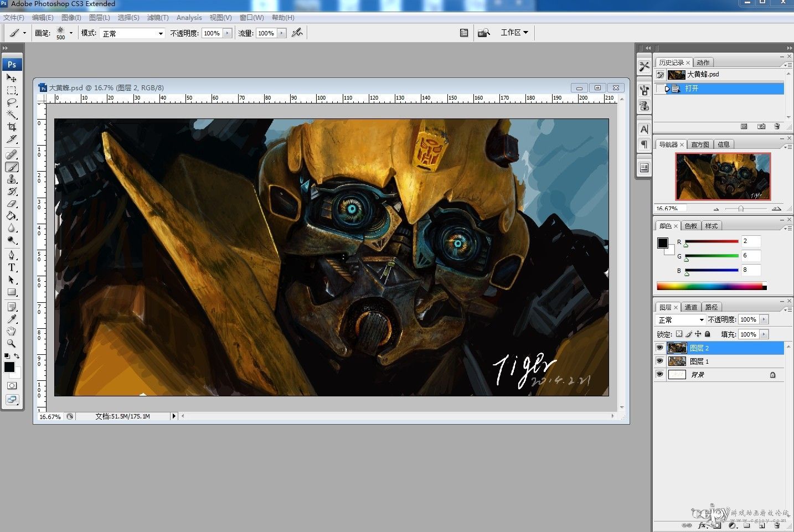Viewport: 794px width, 532px height.
Task: Open the 图像(I) menu
Action: coord(71,18)
